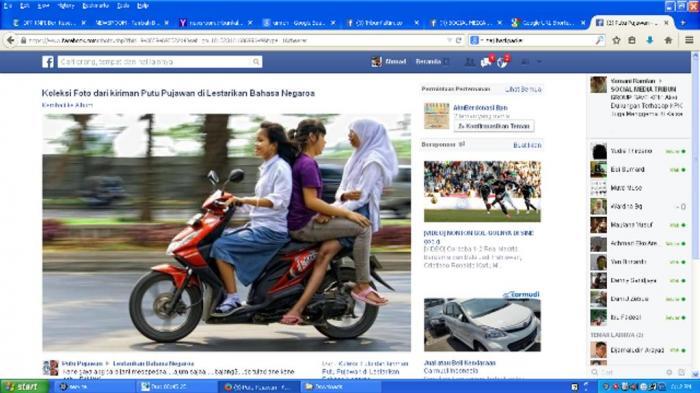The image size is (700, 393).
Task: Open a new browser tab with plus
Action: [683, 22]
